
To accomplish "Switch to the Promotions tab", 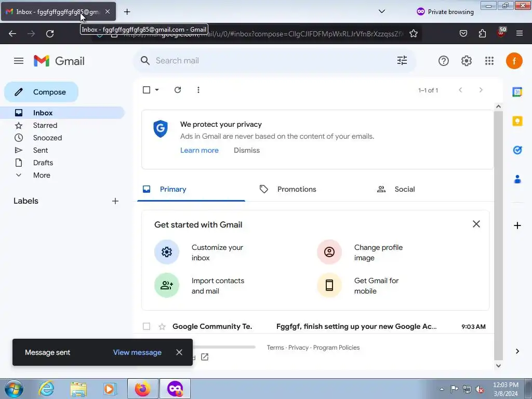I will 297,189.
